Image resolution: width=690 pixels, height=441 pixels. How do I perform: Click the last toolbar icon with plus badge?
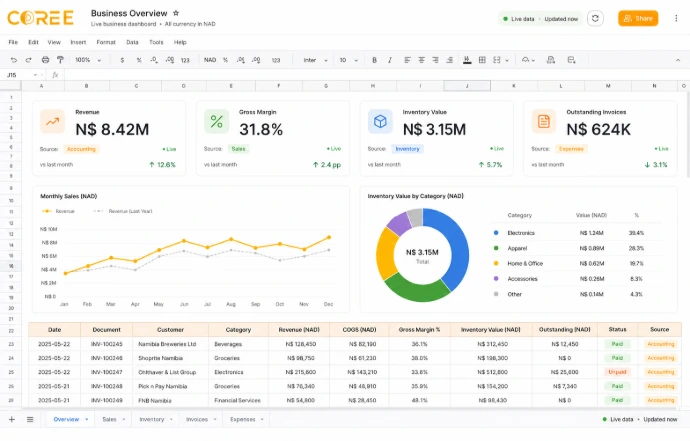click(571, 60)
